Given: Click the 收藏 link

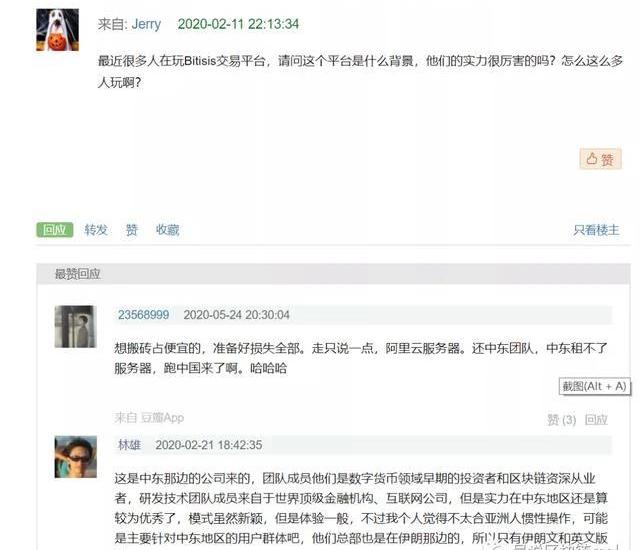Looking at the screenshot, I should click(x=168, y=230).
